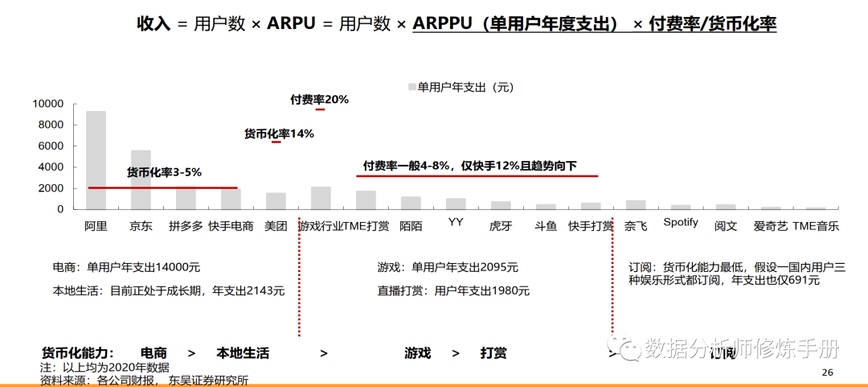Select the x-axis label 阿里
The height and width of the screenshot is (387, 868).
point(96,226)
